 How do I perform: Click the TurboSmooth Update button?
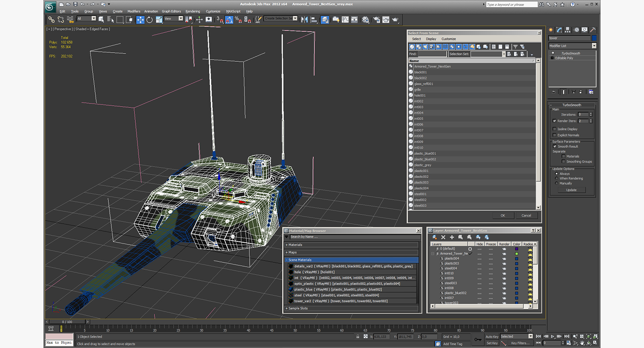click(571, 190)
